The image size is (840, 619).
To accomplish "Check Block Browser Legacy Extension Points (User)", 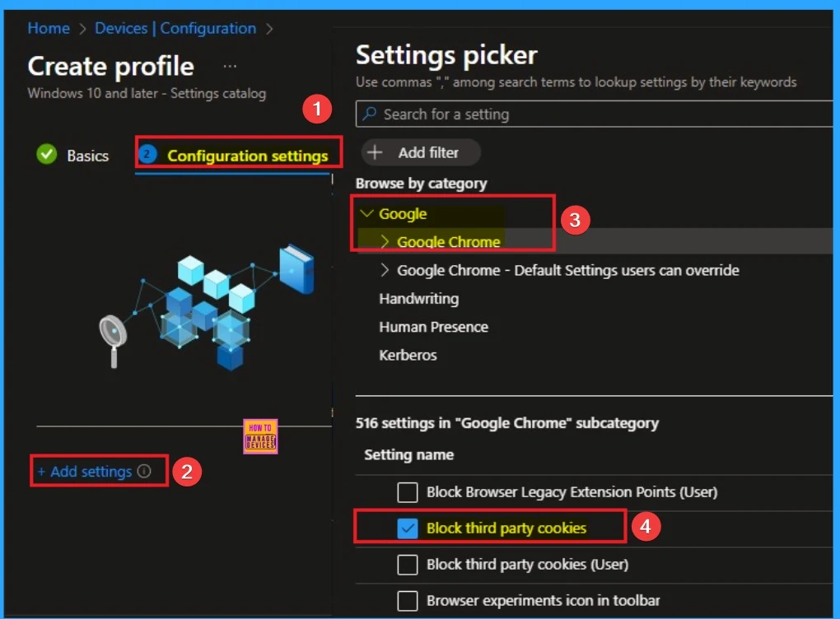I will tap(407, 492).
